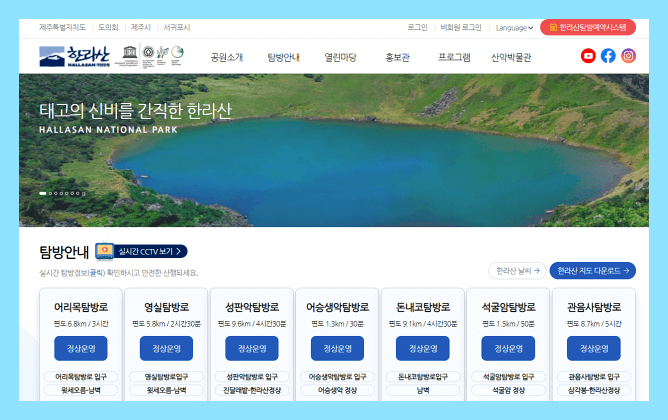Click the 한라산 지도 다운로드 button
The image size is (668, 420).
[x=593, y=270]
